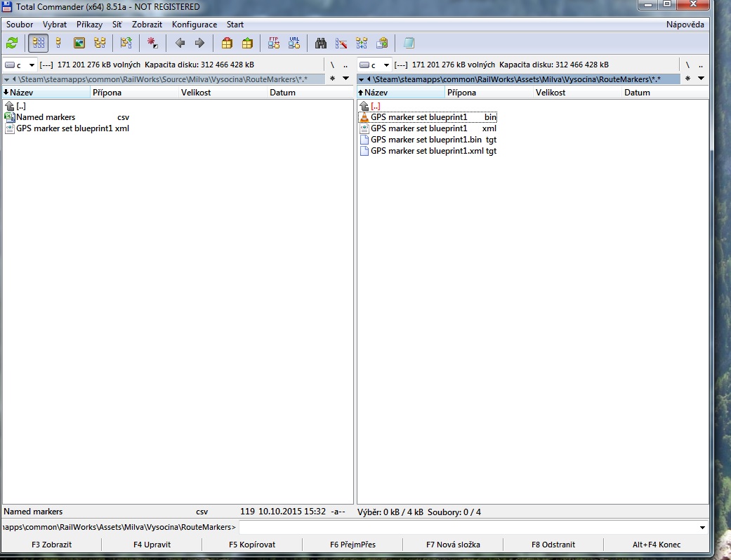
Task: Click the clipboard folder icon beside Synchronize
Action: [382, 44]
